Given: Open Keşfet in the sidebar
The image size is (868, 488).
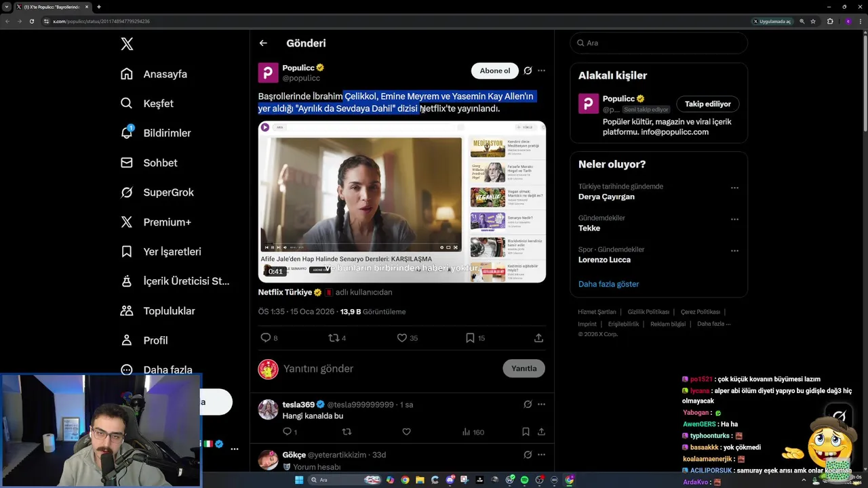Looking at the screenshot, I should point(147,104).
